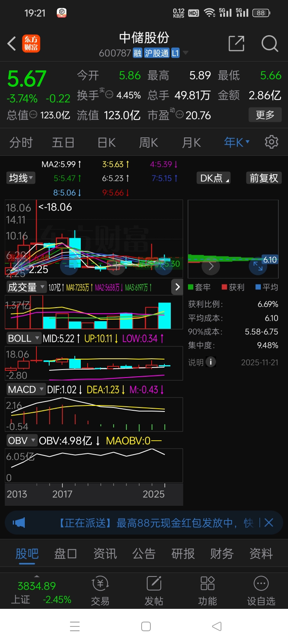Tap the L1 level badge
This screenshot has height=644, width=288.
175,53
